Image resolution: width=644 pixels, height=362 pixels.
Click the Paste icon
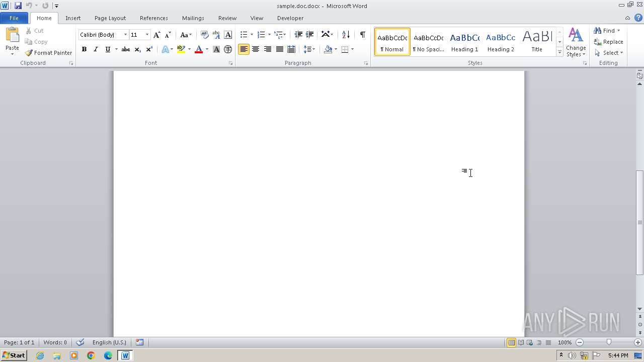(12, 35)
